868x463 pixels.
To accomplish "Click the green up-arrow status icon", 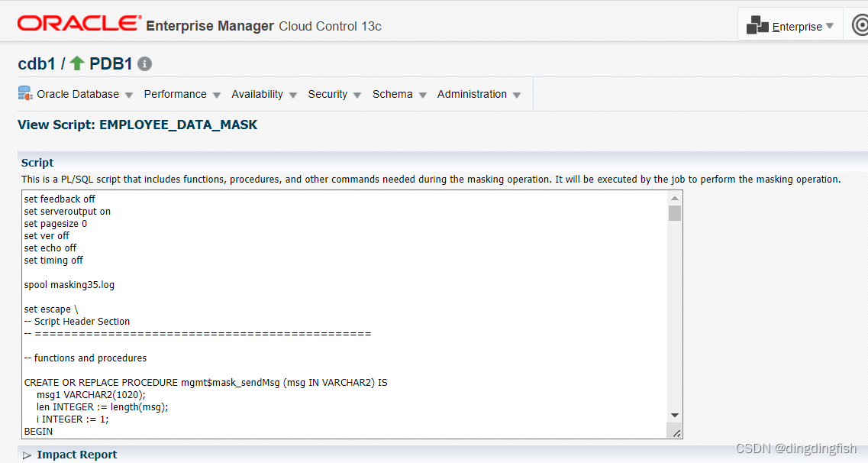I will [x=77, y=63].
